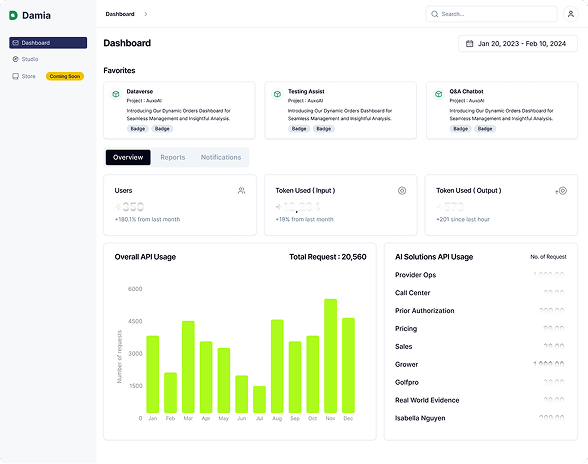This screenshot has width=588, height=464.
Task: Select the Golfpro row
Action: [480, 382]
